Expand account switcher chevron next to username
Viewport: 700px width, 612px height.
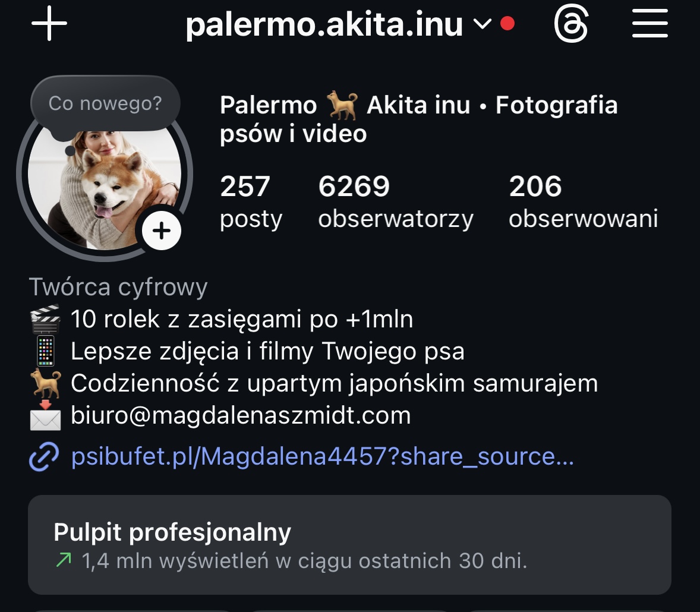pos(482,24)
